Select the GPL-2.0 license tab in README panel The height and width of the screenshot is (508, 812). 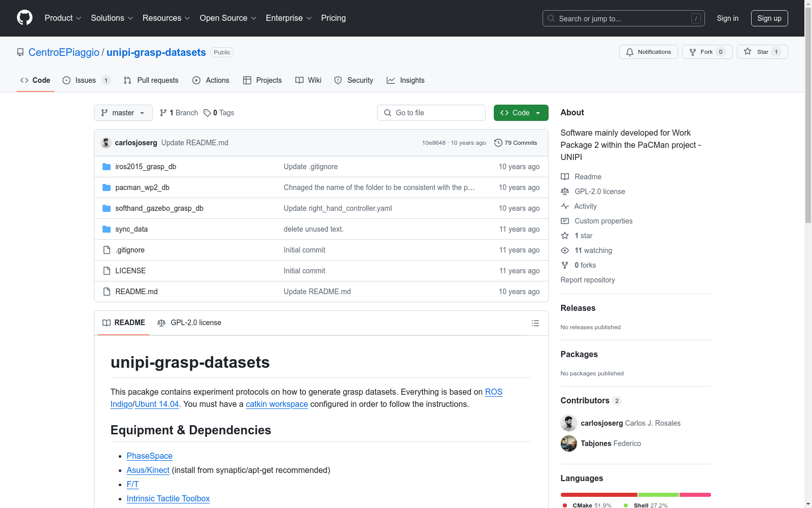point(189,323)
